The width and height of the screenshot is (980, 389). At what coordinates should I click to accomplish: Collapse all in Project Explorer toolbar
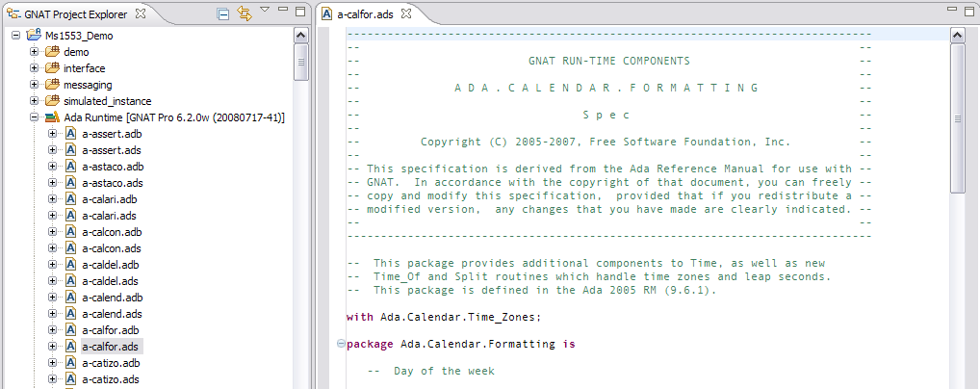point(222,13)
